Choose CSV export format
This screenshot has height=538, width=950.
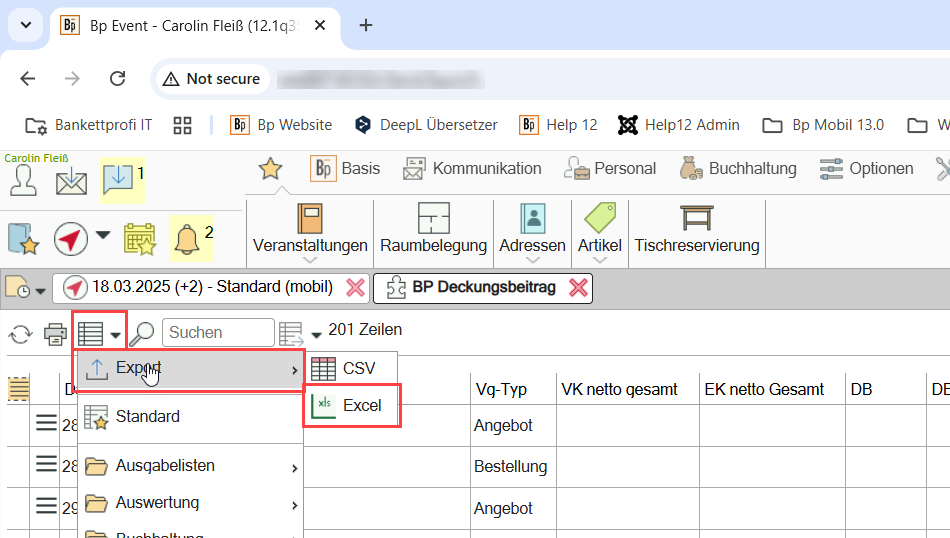pos(350,368)
